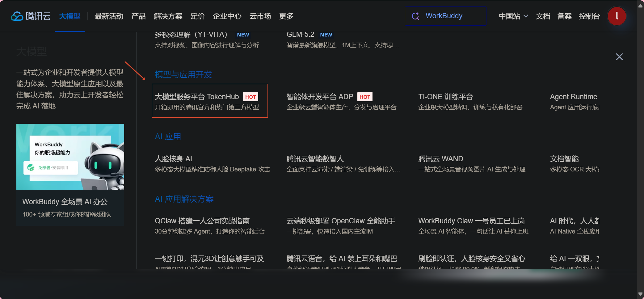Open 多模态理解 (YT-VITA) model link
Screen dimensions: 644x299
click(191, 35)
